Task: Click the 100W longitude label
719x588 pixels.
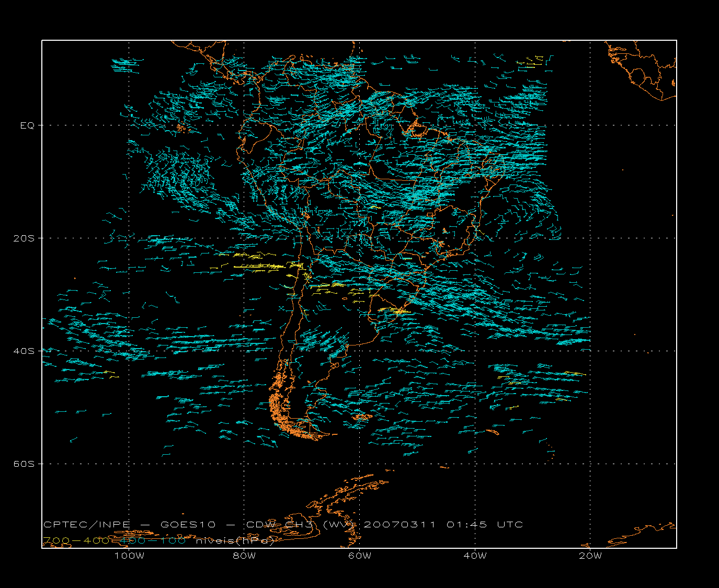Action: tap(129, 556)
